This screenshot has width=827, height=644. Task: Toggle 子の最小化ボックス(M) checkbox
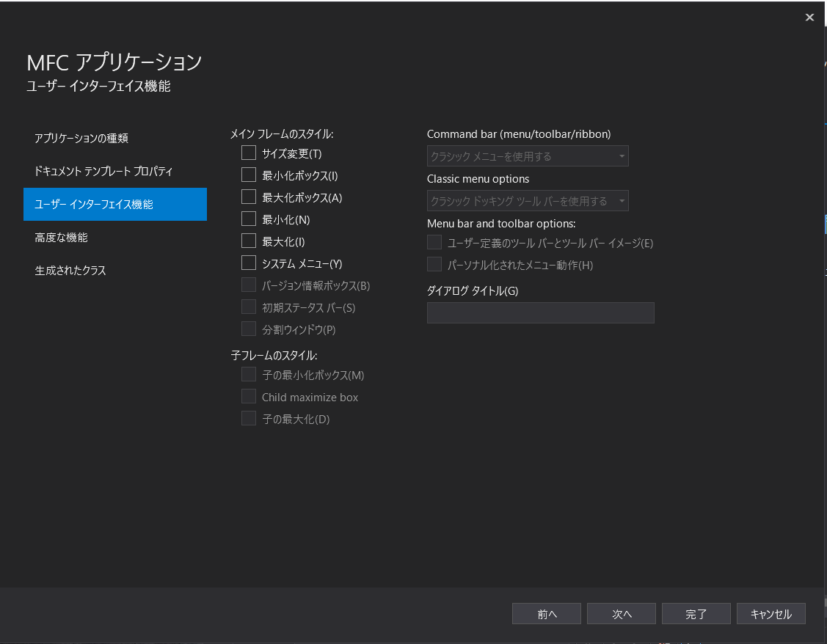tap(249, 375)
